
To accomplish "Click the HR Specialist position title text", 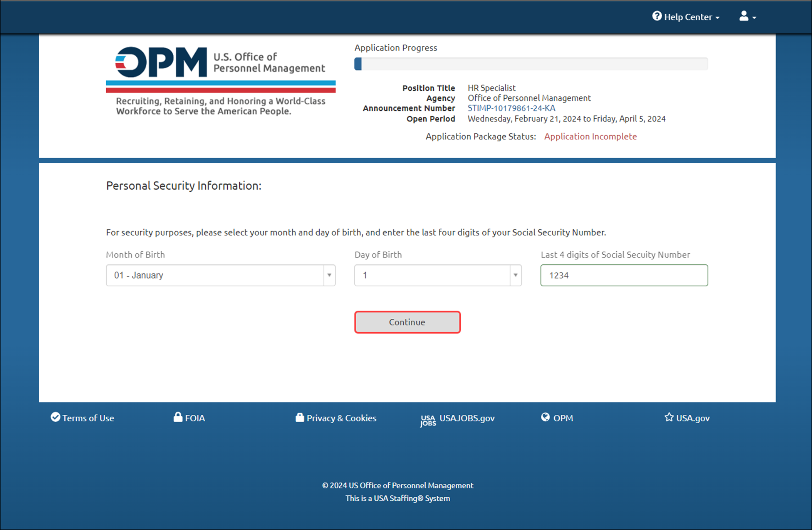I will [492, 88].
